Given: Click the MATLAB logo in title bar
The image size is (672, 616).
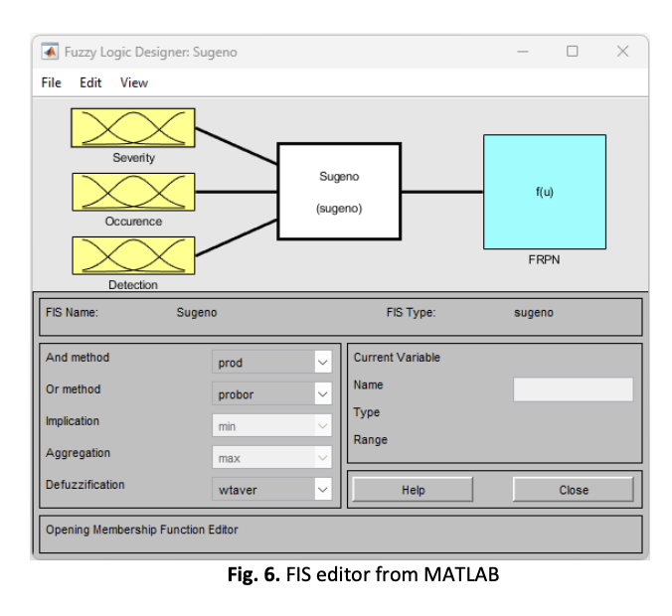Looking at the screenshot, I should point(50,52).
